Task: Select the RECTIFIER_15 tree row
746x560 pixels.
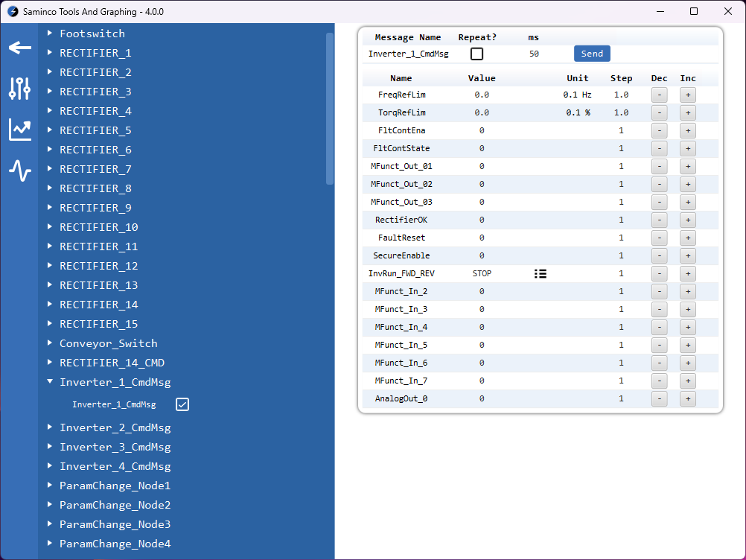Action: [x=98, y=324]
